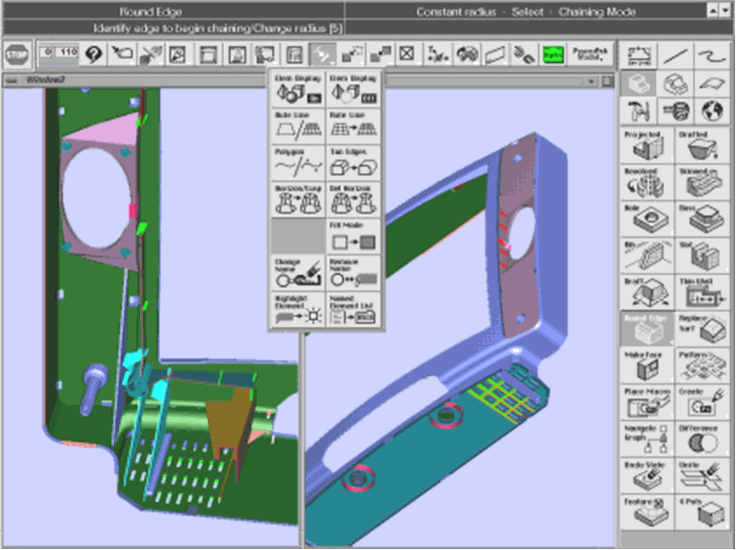
Task: Open Window2 window menu button
Action: pos(11,80)
